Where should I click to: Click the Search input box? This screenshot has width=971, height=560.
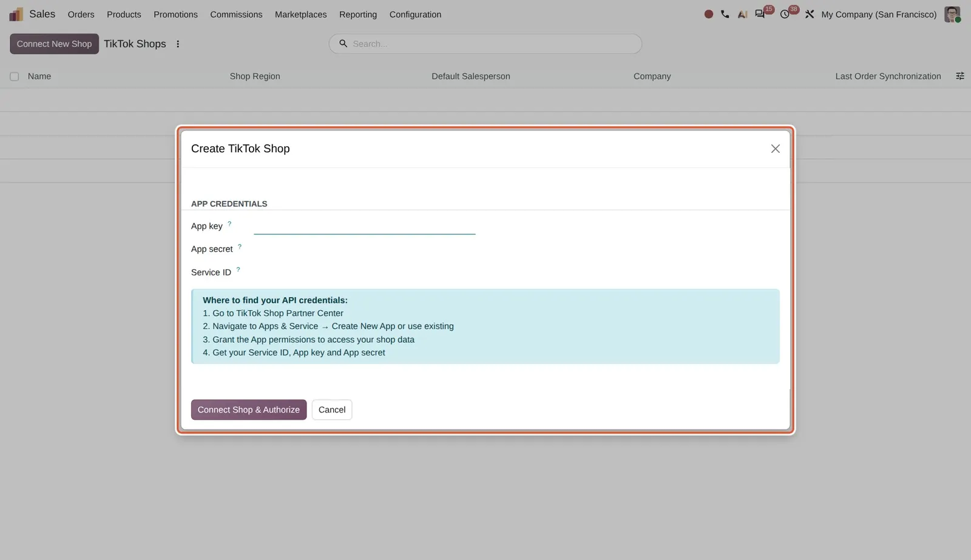[x=486, y=44]
